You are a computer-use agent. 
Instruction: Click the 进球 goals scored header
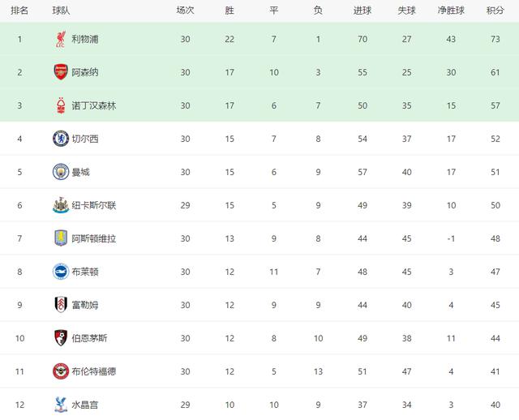(x=362, y=11)
